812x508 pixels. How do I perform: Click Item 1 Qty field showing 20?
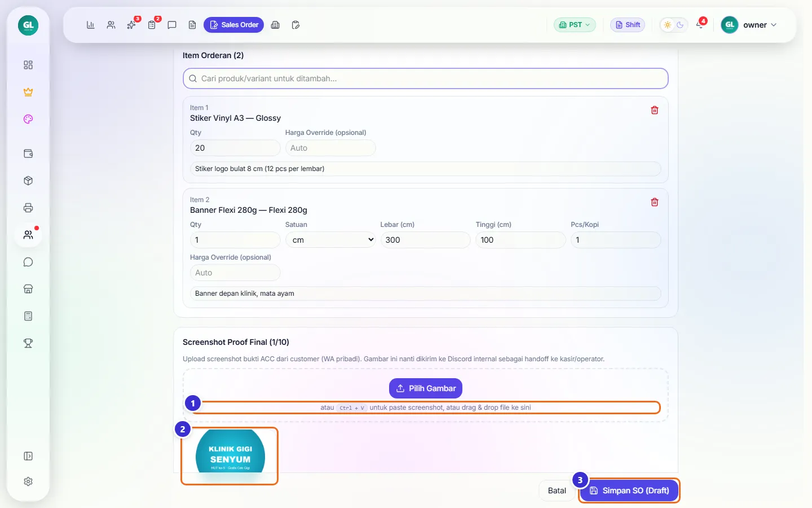click(x=235, y=148)
